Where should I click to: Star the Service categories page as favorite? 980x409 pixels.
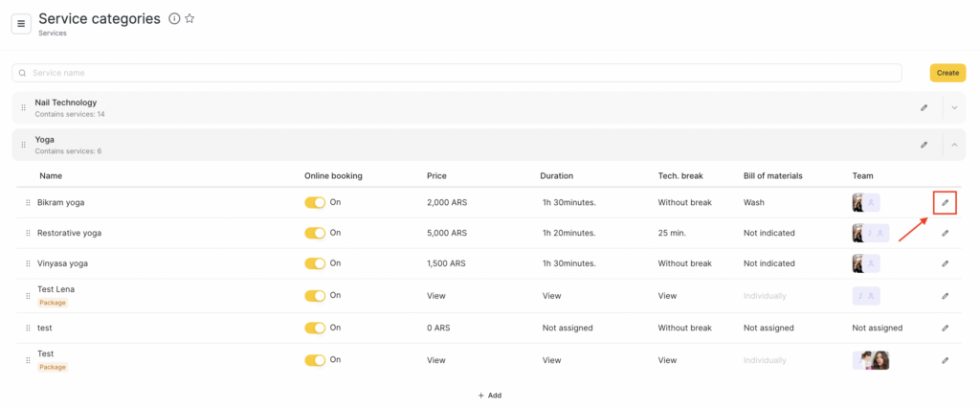pyautogui.click(x=189, y=18)
